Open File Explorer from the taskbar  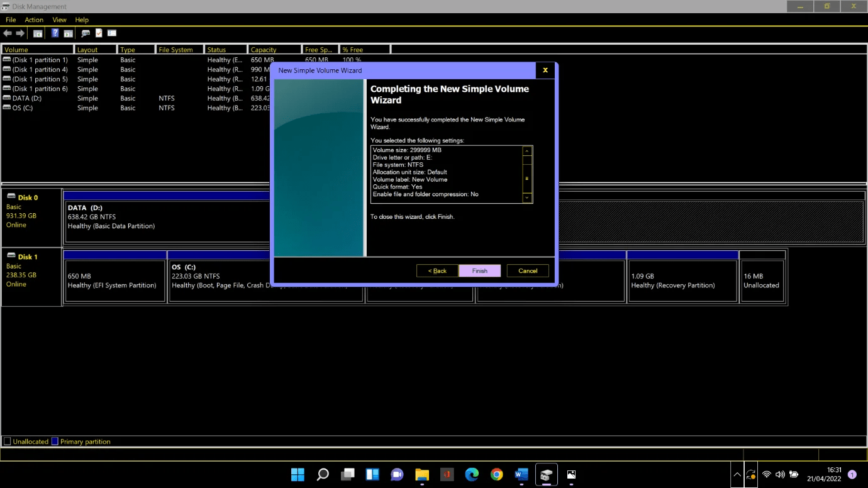click(422, 474)
